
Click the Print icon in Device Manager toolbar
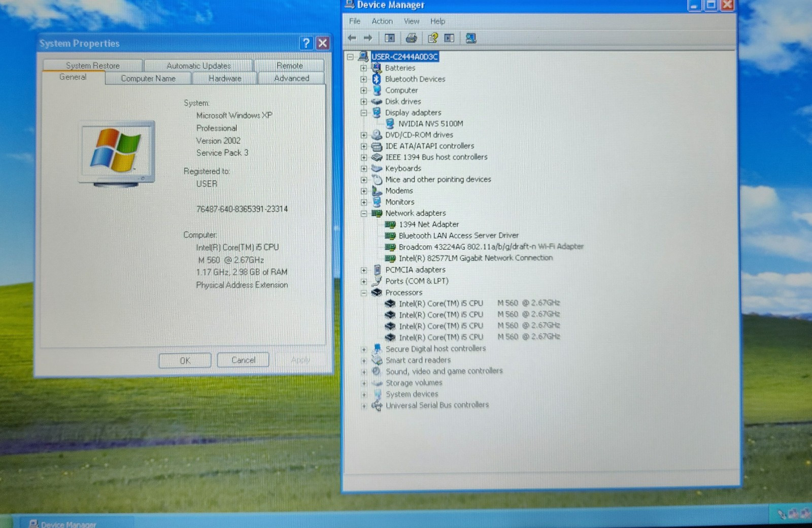coord(411,38)
